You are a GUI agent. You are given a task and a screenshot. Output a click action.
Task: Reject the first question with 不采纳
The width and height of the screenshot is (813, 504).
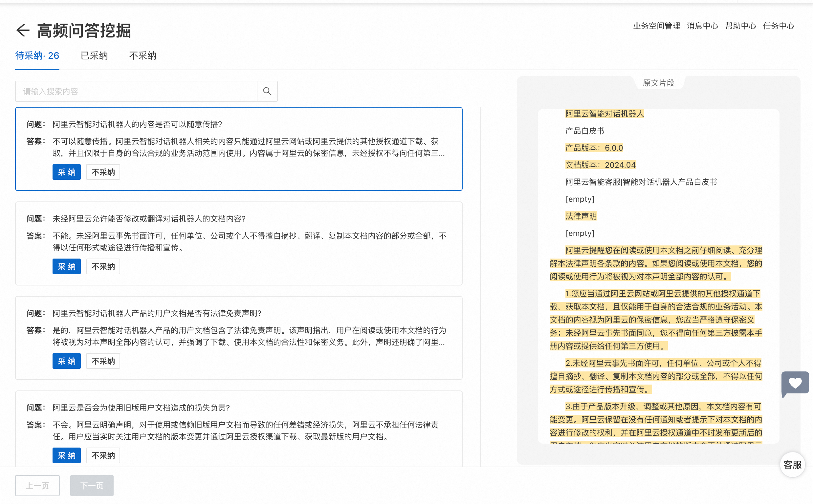coord(103,172)
